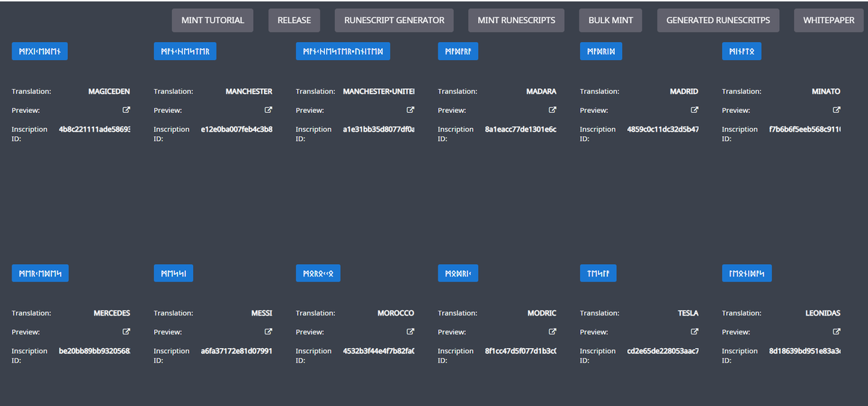View GENERATED RUNESCRITPS list
The height and width of the screenshot is (406, 868).
pos(718,20)
